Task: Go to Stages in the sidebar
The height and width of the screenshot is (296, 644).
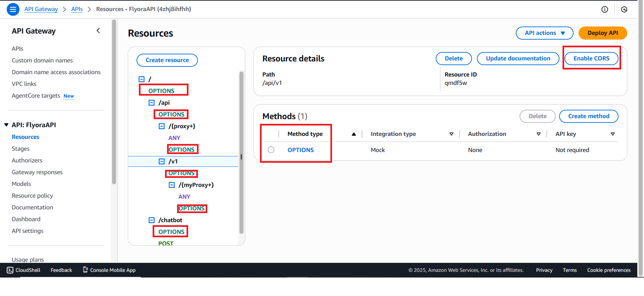Action: point(20,149)
